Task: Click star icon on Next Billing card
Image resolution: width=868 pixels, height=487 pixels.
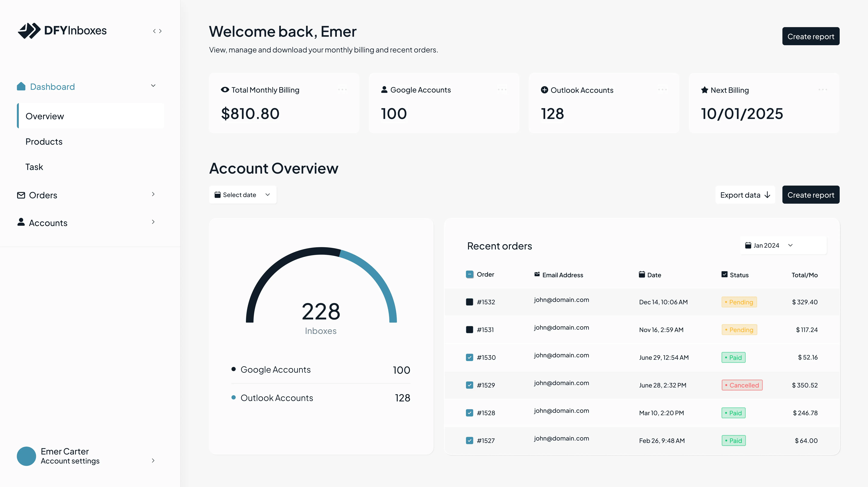Action: [705, 90]
